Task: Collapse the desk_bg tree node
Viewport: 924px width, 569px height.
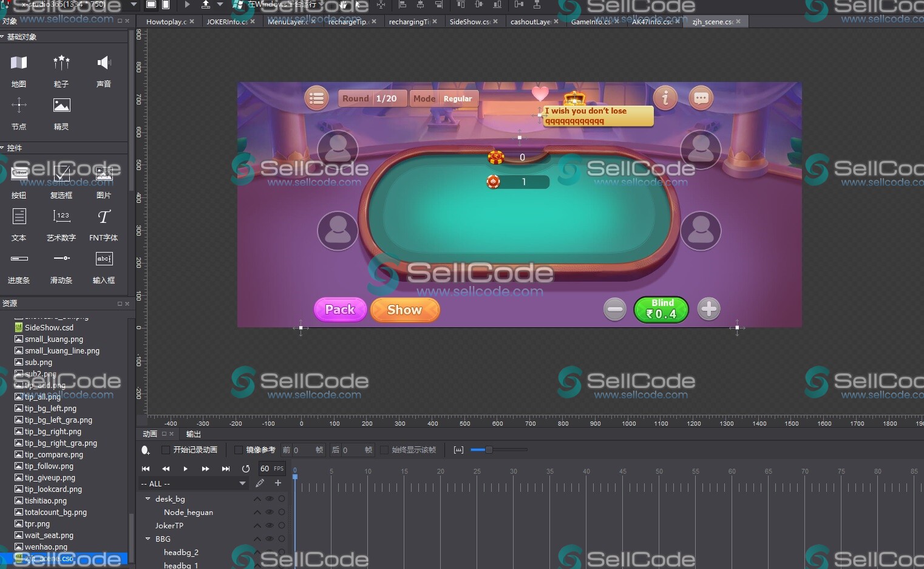Action: (x=148, y=499)
